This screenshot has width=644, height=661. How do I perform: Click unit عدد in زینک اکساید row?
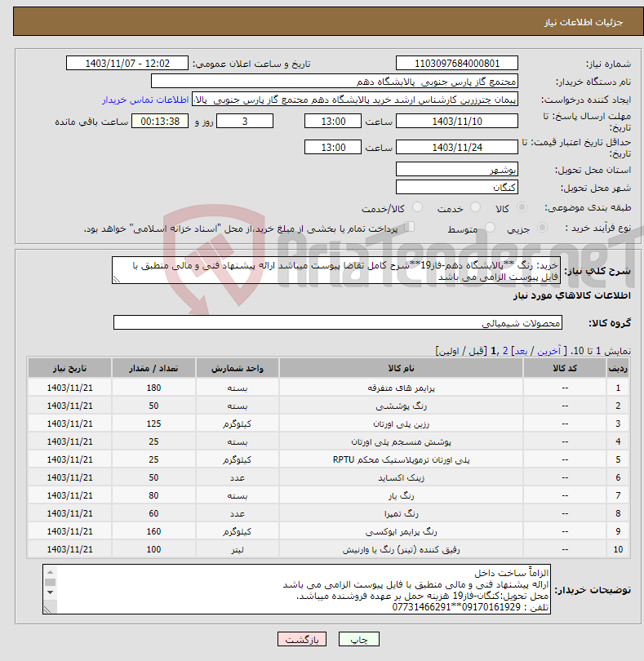[x=237, y=477]
